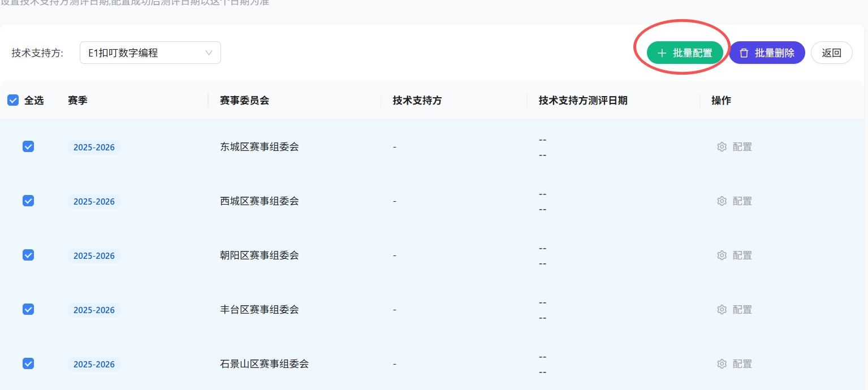Uncheck the checkbox for 东城区赛事组委会 row
868x390 pixels.
(28, 146)
